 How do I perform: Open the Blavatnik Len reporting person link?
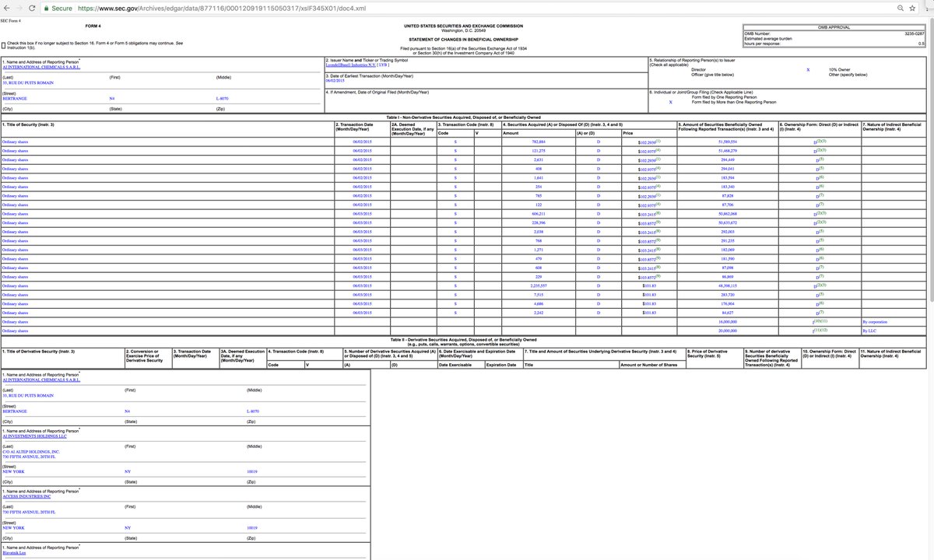(x=16, y=555)
